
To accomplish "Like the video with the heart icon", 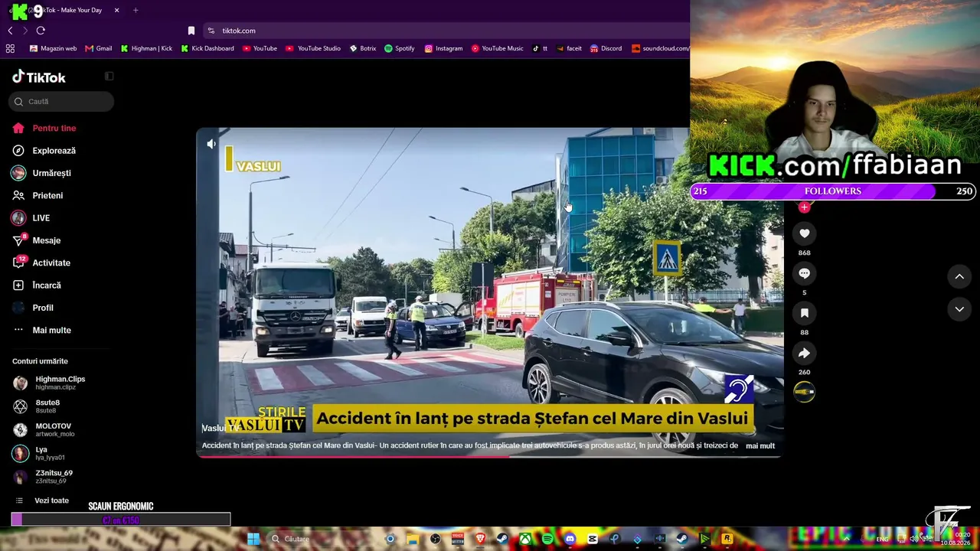I will (x=804, y=233).
